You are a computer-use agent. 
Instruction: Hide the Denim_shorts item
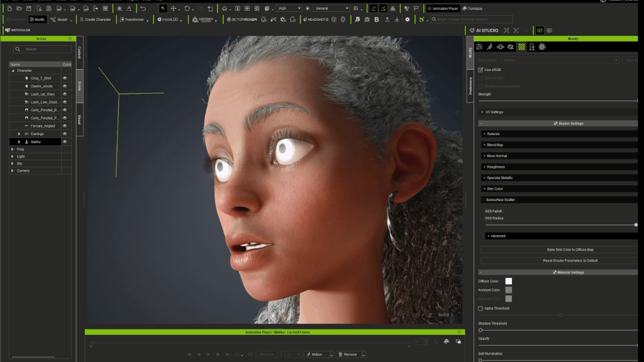(65, 86)
